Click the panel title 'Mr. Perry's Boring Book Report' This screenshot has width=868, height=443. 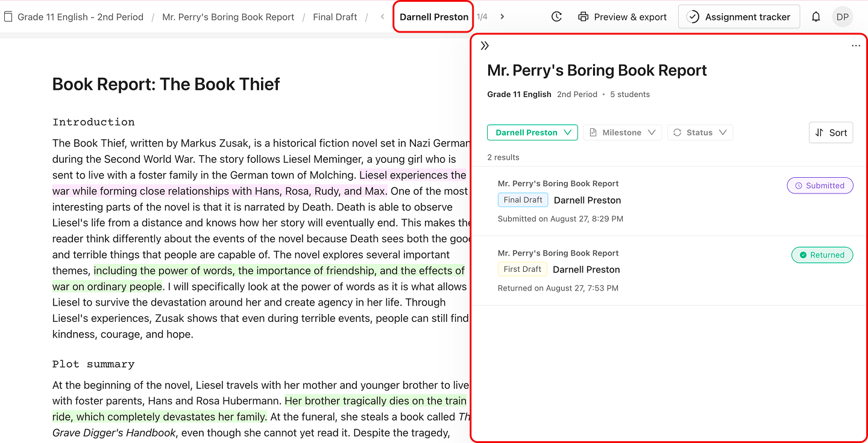coord(597,71)
